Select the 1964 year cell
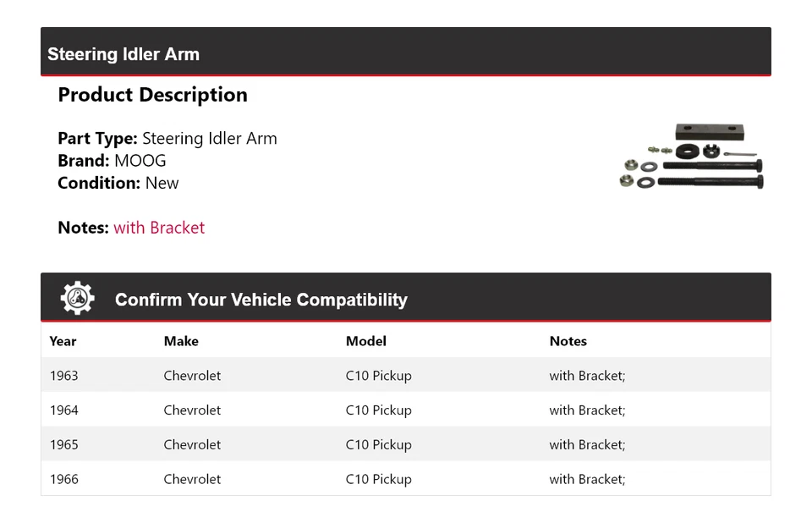Viewport: 812px width, 523px height. click(x=63, y=410)
